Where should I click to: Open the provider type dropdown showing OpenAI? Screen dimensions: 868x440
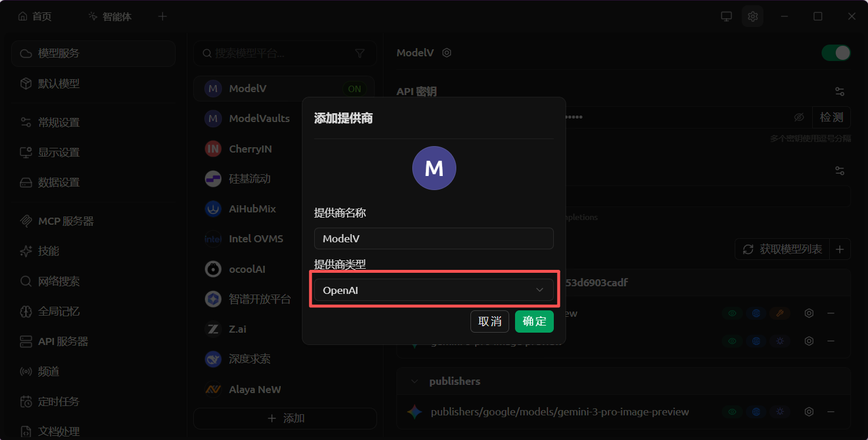[x=433, y=290]
